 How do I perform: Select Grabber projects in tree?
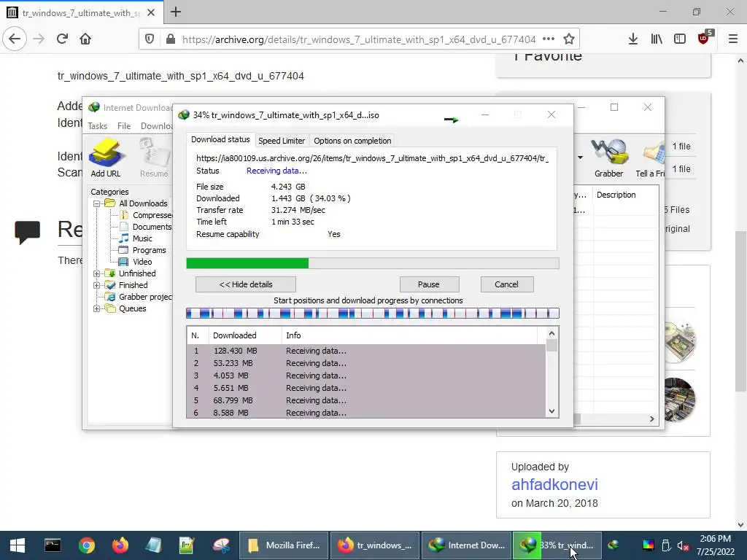(x=139, y=297)
